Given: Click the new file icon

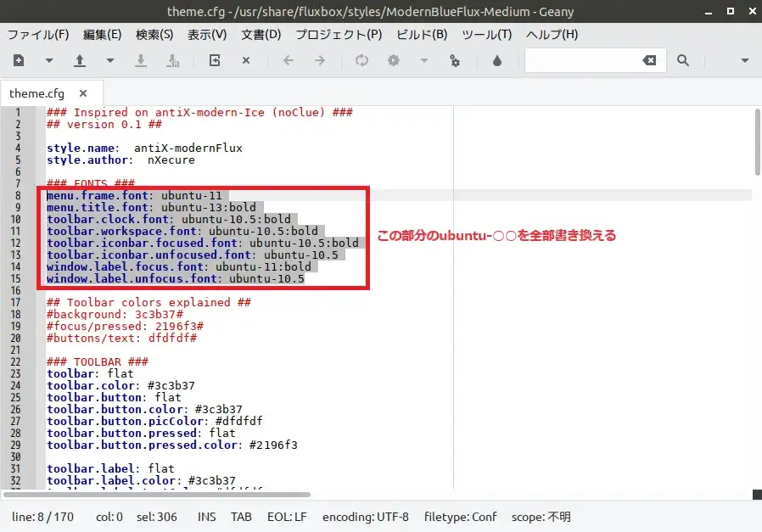Looking at the screenshot, I should (x=19, y=60).
